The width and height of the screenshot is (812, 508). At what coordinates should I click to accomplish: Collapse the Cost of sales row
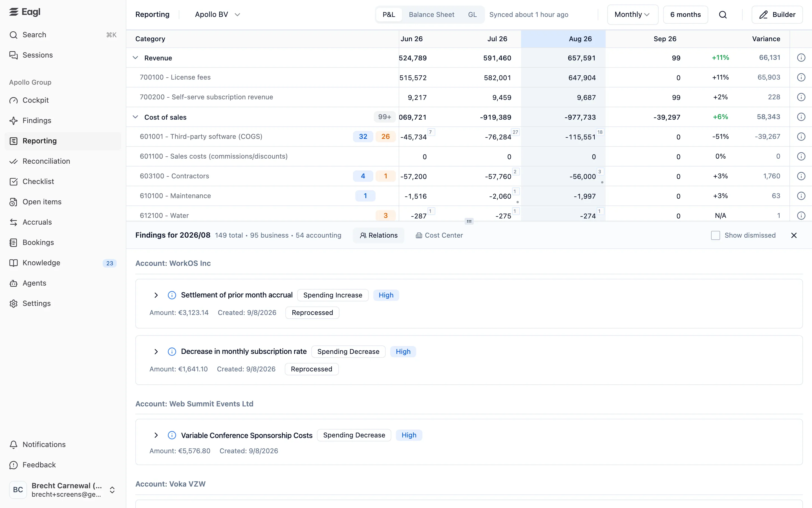click(135, 117)
